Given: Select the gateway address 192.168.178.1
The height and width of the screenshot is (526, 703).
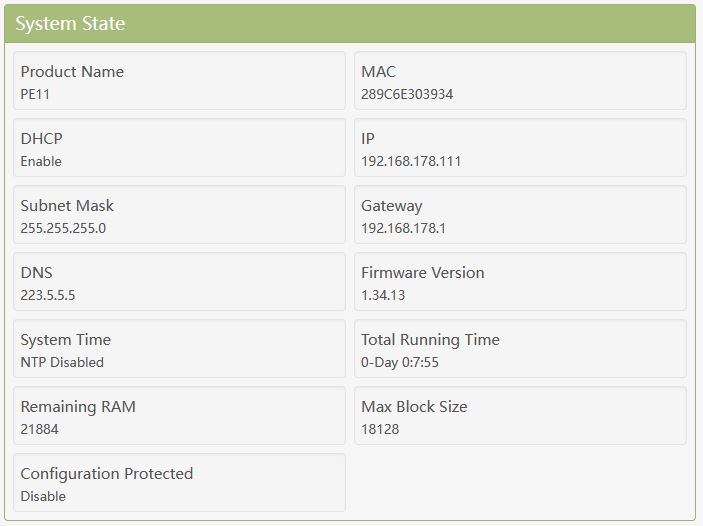Looking at the screenshot, I should click(x=403, y=228).
